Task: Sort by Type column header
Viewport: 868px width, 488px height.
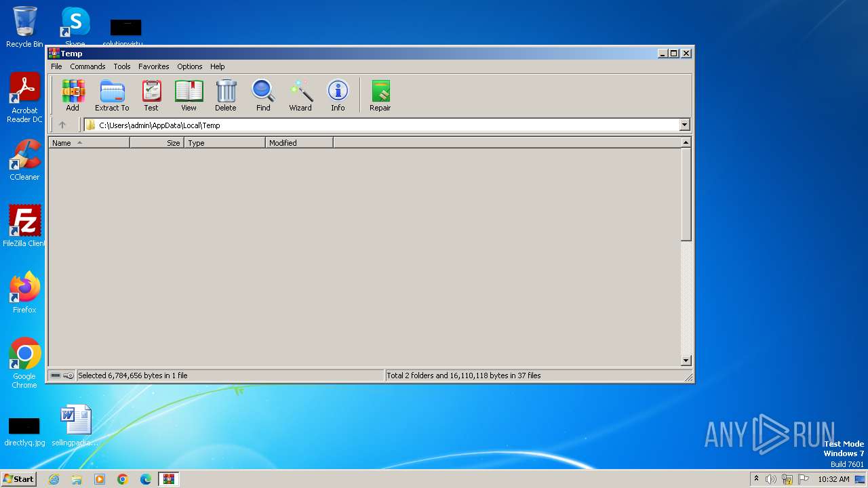Action: [224, 143]
